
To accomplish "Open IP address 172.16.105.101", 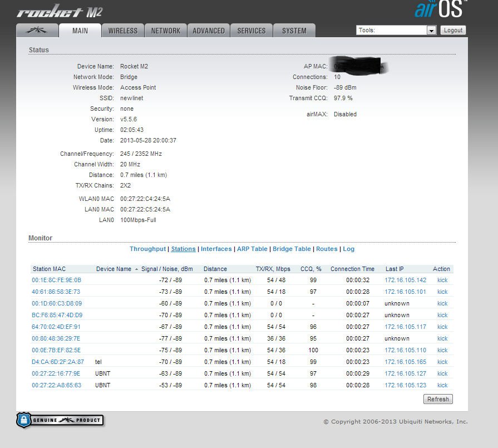I will (405, 292).
